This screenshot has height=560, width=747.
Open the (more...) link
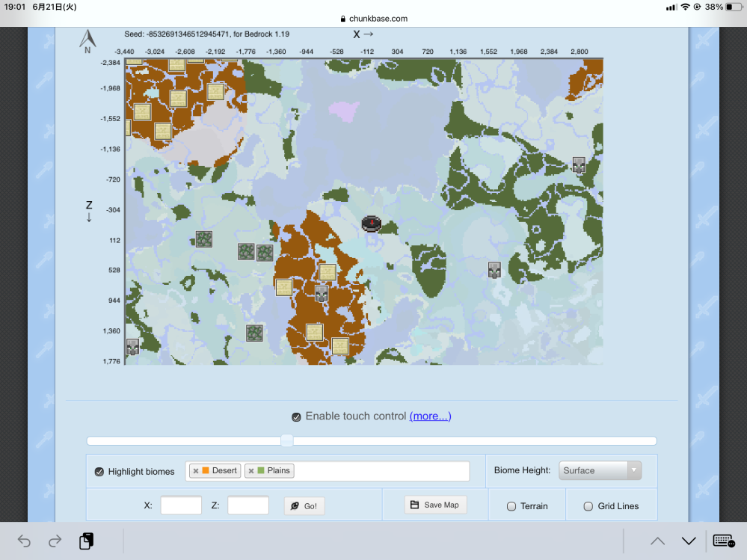[430, 416]
